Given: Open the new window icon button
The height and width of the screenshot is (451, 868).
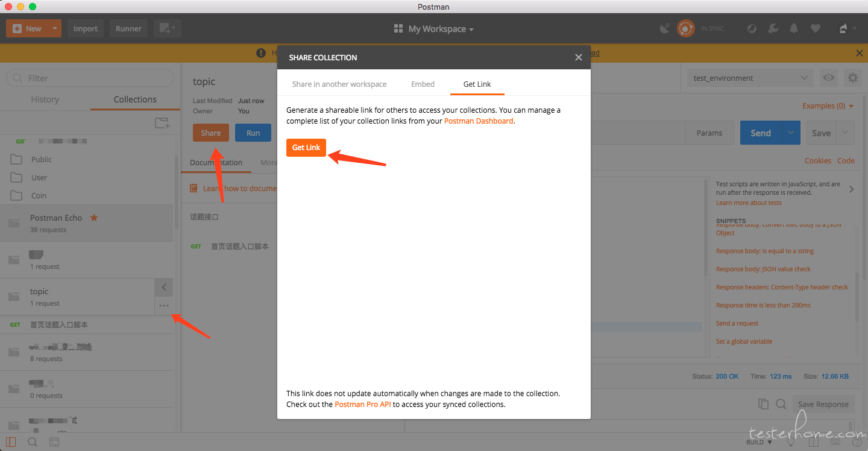Looking at the screenshot, I should click(x=167, y=28).
